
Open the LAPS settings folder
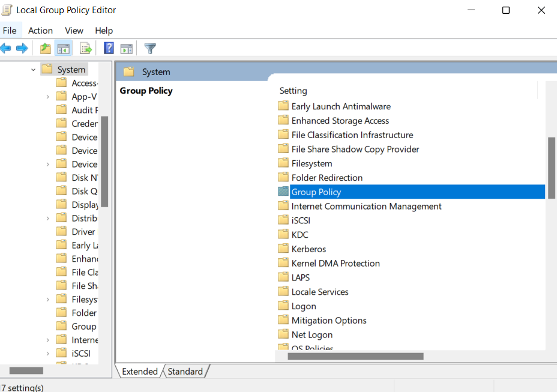tap(300, 277)
